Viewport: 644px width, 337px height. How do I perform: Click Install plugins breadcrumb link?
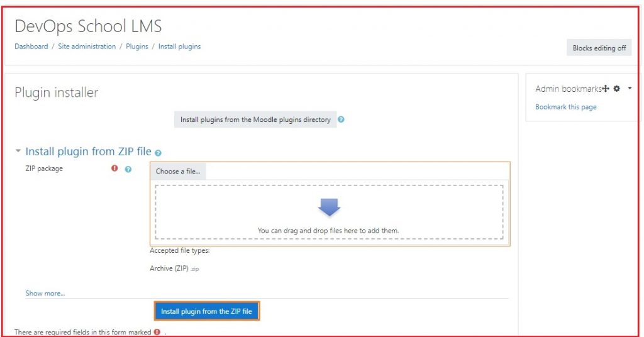[x=179, y=47]
